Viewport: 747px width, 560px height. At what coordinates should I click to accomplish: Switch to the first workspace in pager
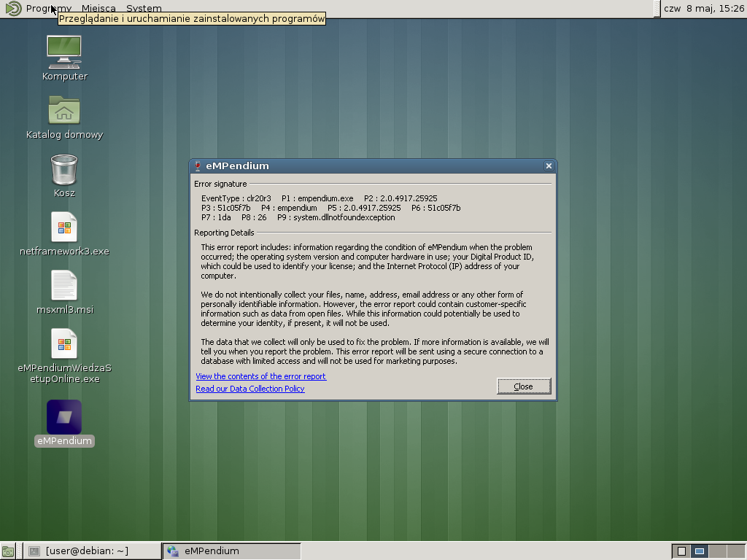[x=682, y=551]
